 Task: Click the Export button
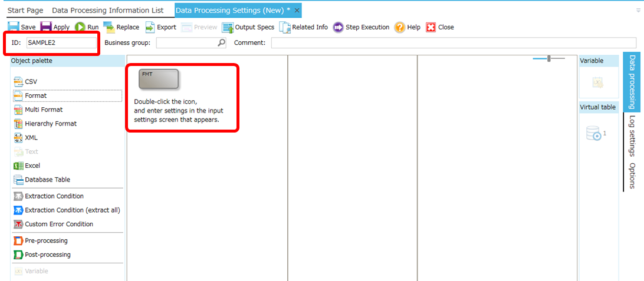point(160,27)
